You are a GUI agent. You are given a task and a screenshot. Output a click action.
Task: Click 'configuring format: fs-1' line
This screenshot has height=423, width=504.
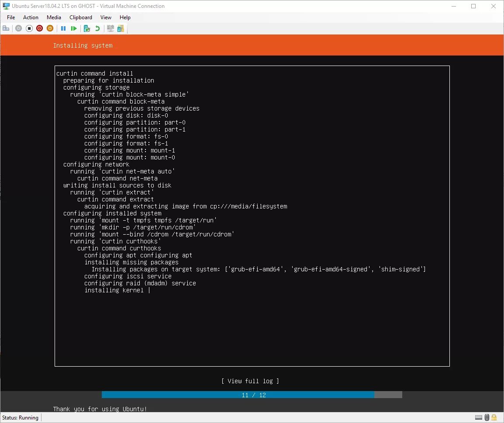126,143
